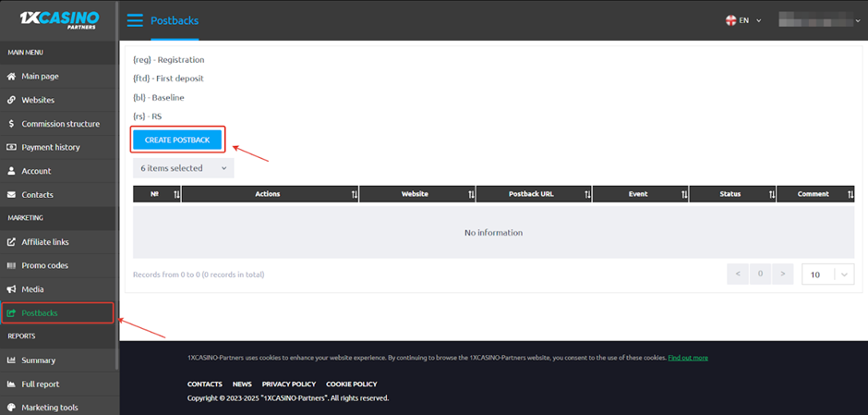Select Affiliate links in the sidebar
The height and width of the screenshot is (415, 868).
pyautogui.click(x=44, y=242)
